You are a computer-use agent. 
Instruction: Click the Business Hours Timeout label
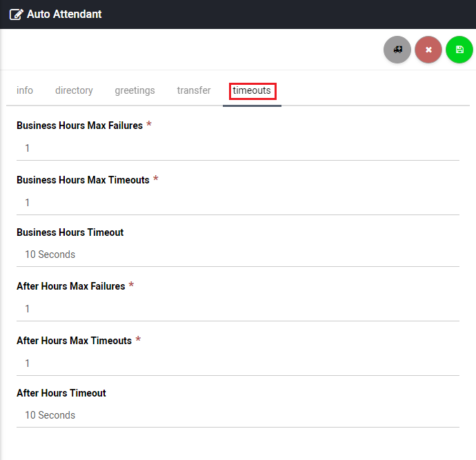point(70,232)
